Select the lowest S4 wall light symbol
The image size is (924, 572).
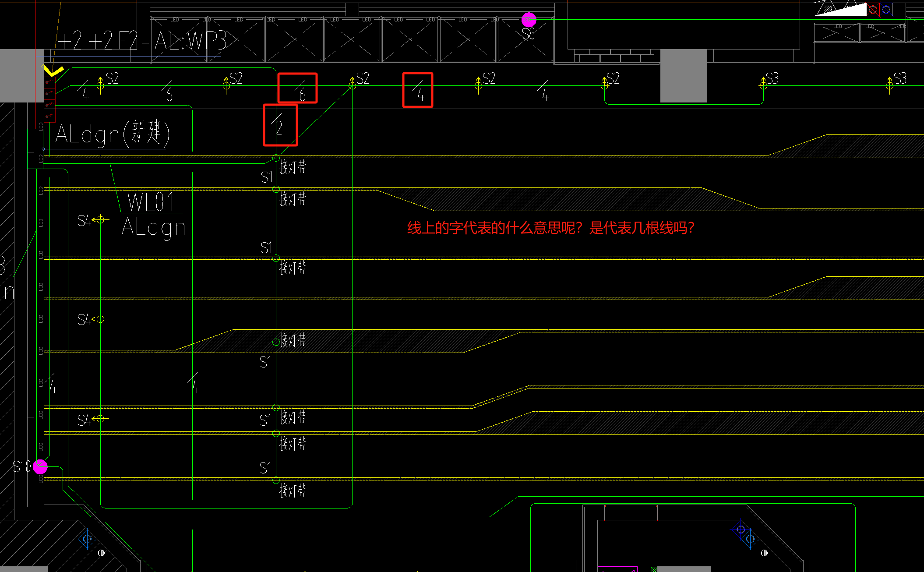pos(100,419)
